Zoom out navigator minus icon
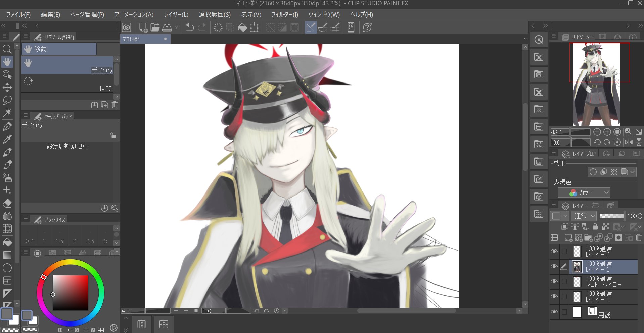The image size is (644, 333). point(597,132)
